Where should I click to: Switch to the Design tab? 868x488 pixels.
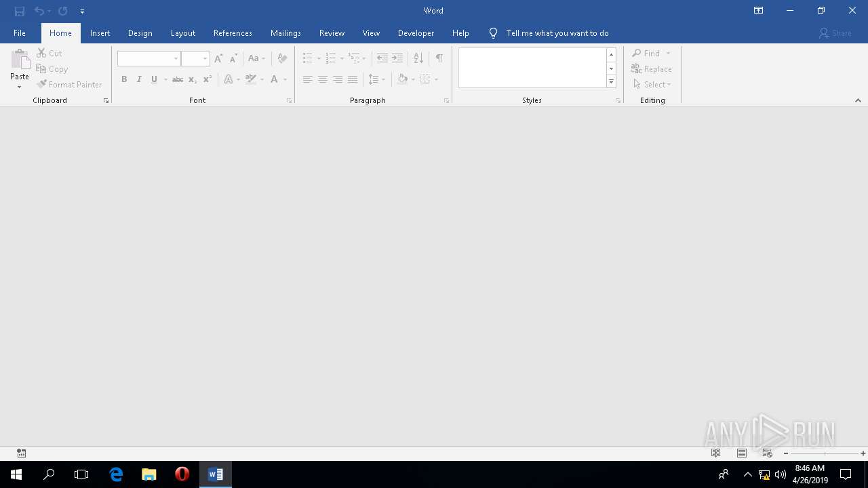(140, 33)
